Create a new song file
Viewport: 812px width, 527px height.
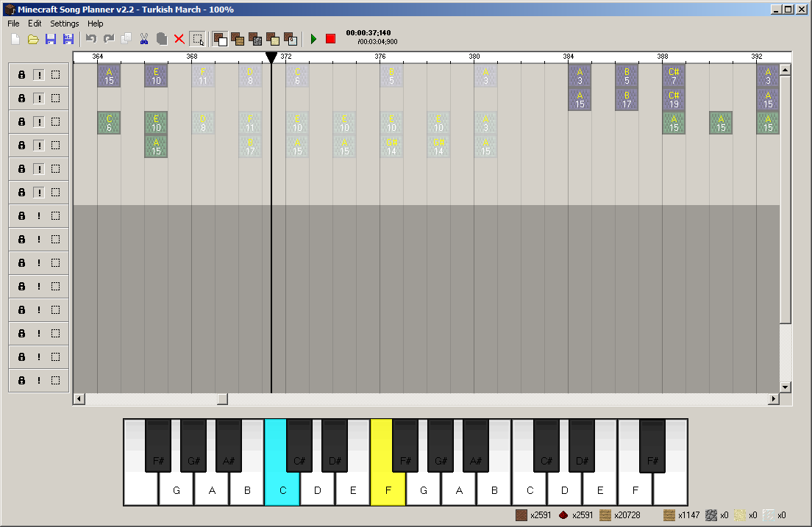click(x=15, y=40)
